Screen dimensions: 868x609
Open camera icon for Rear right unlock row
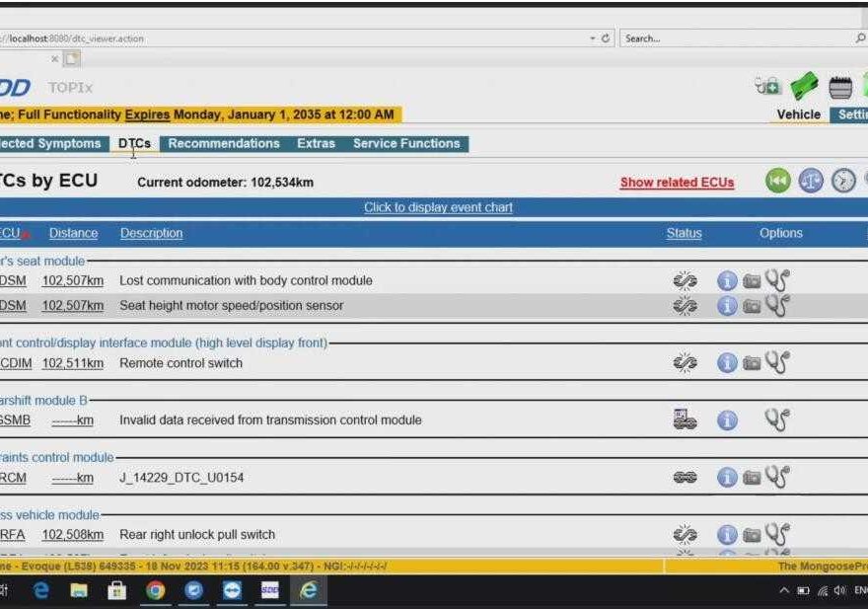pyautogui.click(x=752, y=535)
